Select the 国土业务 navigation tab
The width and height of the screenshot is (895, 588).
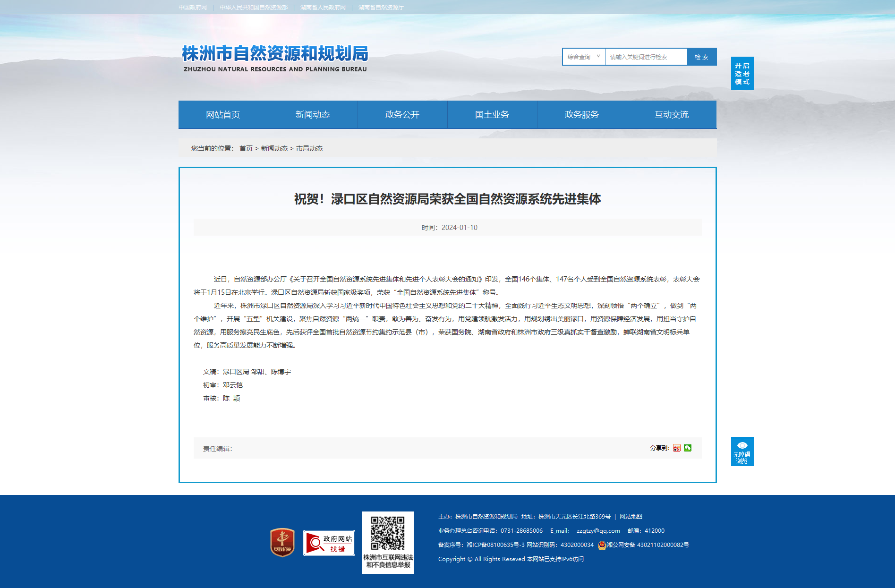(492, 114)
